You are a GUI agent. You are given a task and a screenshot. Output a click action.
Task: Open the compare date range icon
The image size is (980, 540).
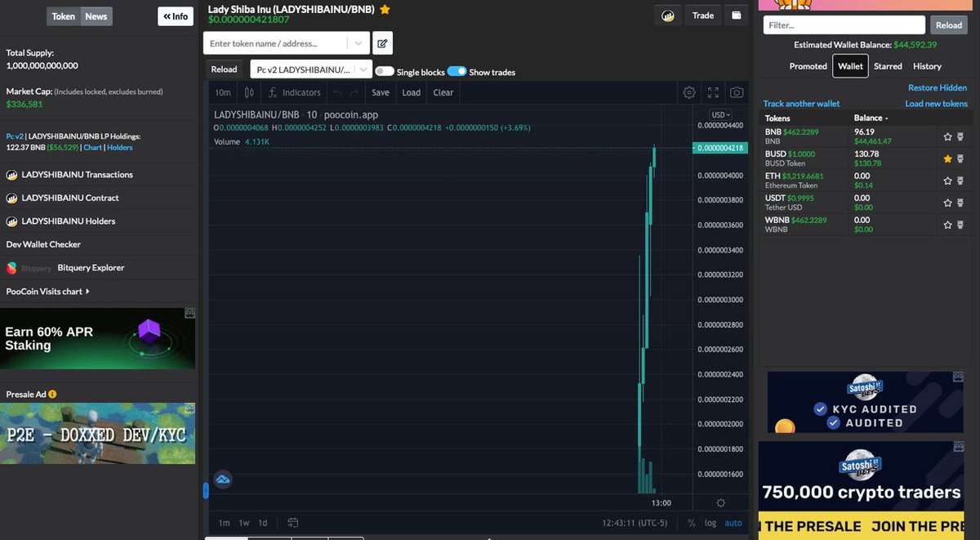pyautogui.click(x=293, y=522)
